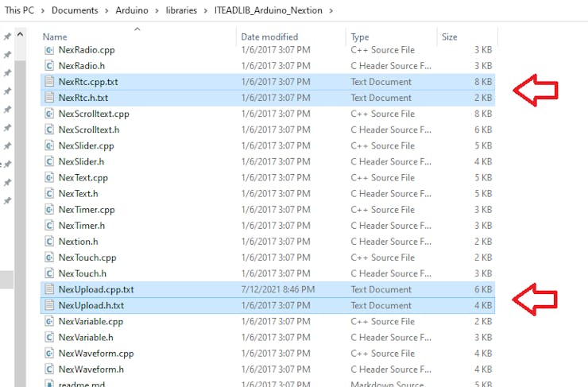Jump to libraries folder in breadcrumb
This screenshot has height=387, width=588.
[x=181, y=10]
